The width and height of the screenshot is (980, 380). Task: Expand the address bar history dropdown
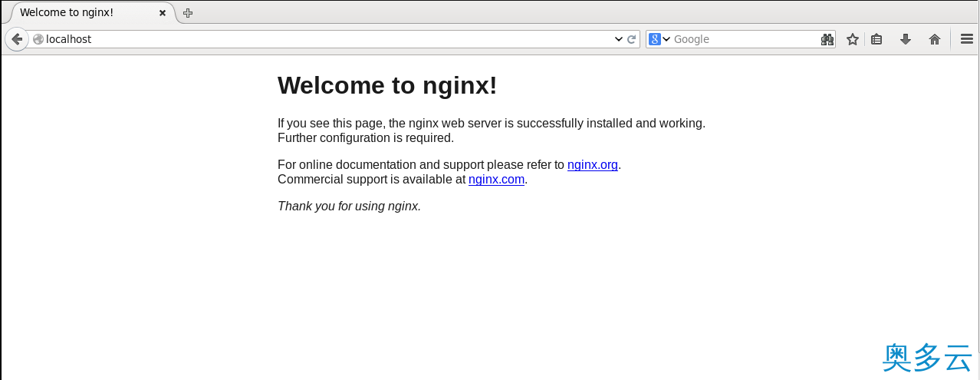click(619, 39)
